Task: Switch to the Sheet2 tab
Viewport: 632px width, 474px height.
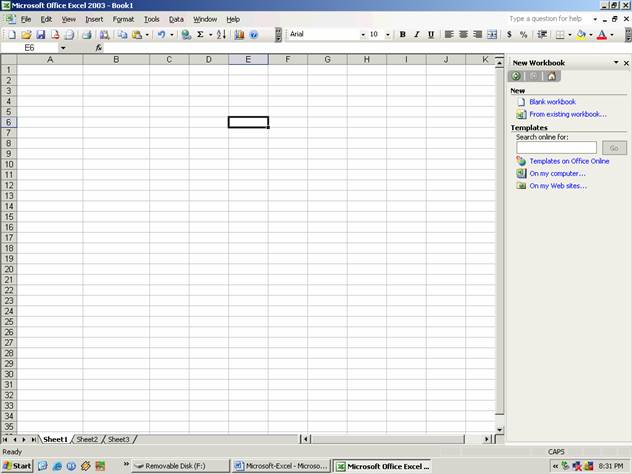Action: [x=87, y=439]
